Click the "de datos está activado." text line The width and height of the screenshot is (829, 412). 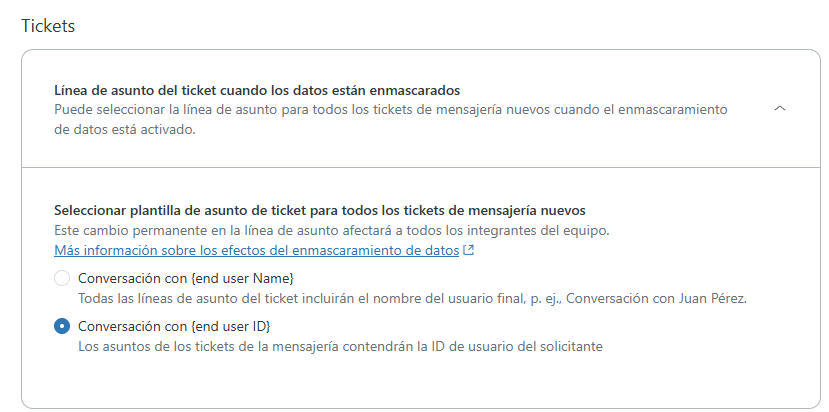click(x=125, y=128)
